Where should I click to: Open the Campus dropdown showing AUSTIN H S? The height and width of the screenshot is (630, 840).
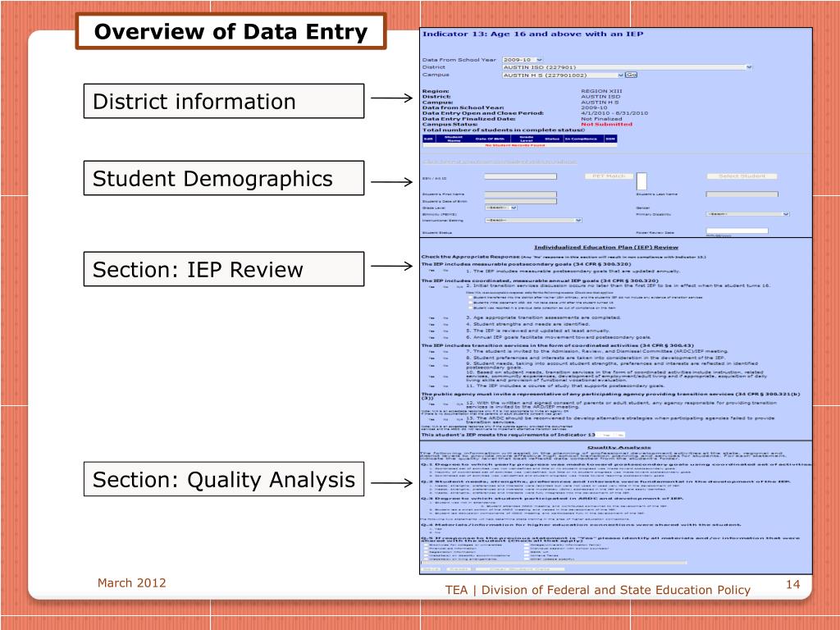coord(563,75)
